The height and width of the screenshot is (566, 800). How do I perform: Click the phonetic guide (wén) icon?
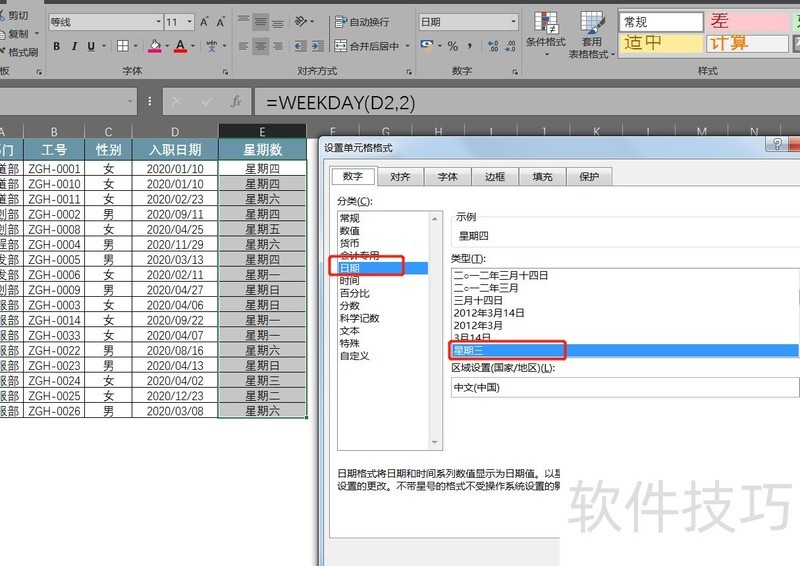211,46
